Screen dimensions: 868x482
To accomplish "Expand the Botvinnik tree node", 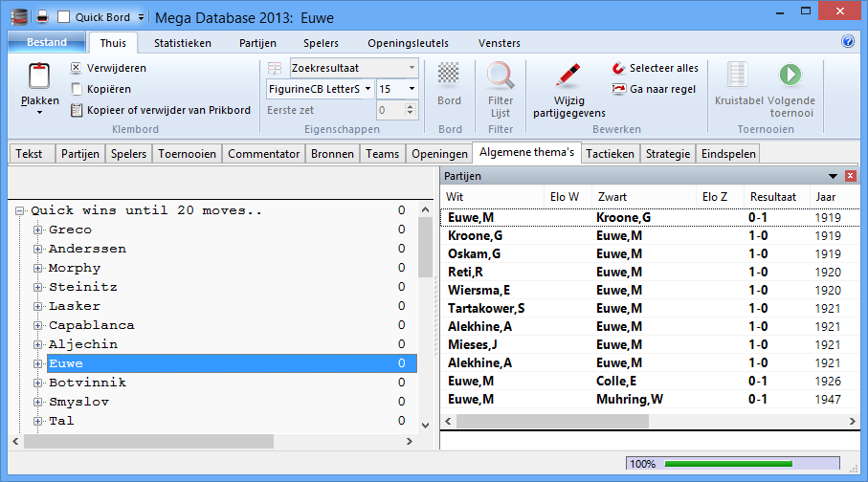I will point(37,383).
